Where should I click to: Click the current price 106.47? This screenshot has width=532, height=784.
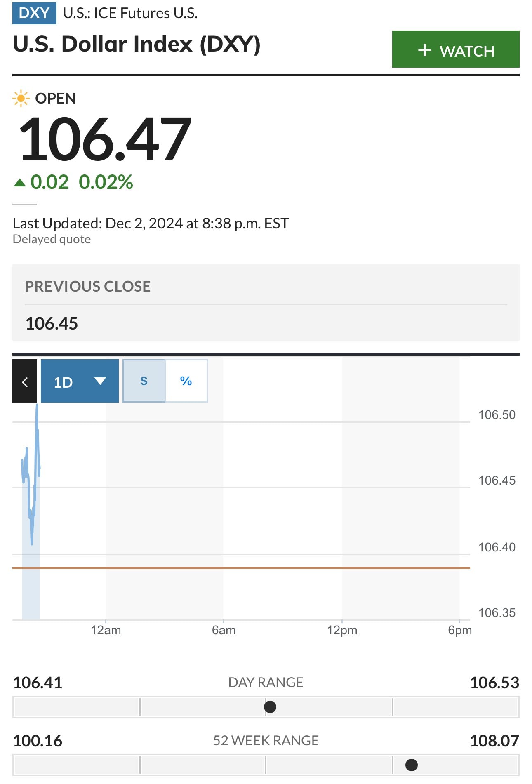tap(105, 139)
